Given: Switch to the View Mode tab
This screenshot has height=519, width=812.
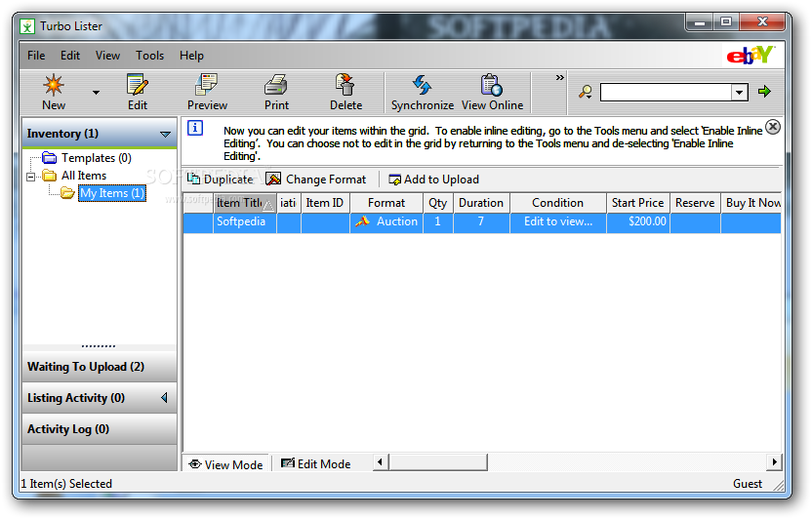Looking at the screenshot, I should click(x=226, y=464).
